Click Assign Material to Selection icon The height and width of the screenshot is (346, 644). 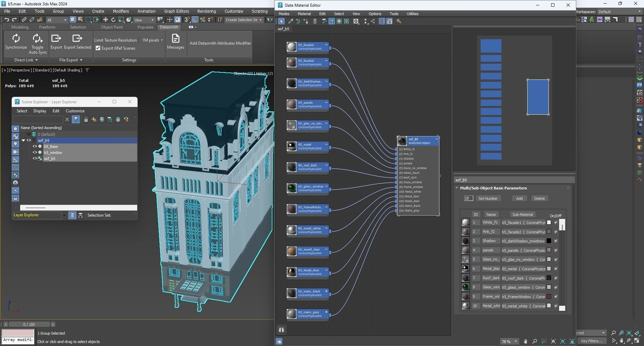pos(306,21)
